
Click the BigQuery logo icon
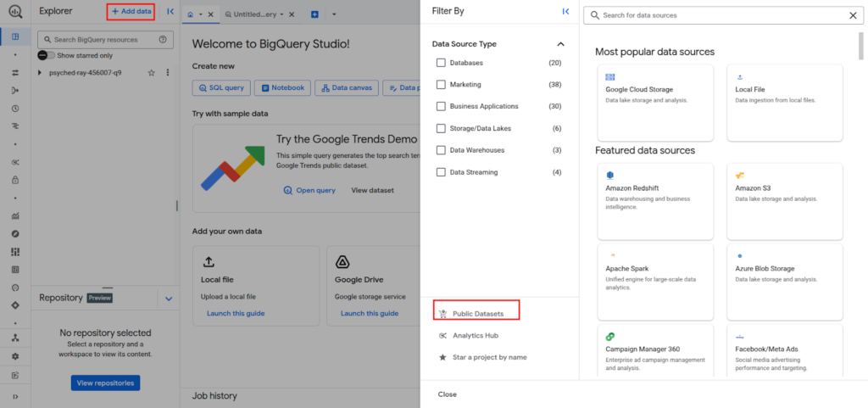pyautogui.click(x=15, y=12)
